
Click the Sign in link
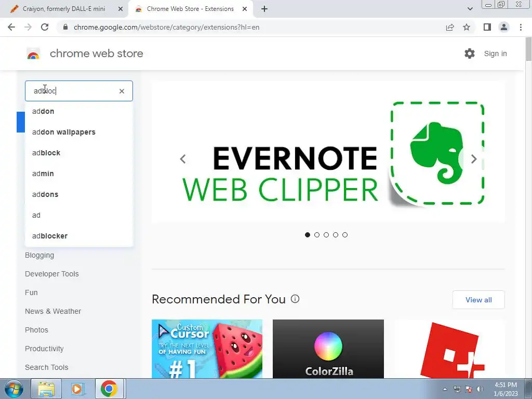pyautogui.click(x=495, y=54)
